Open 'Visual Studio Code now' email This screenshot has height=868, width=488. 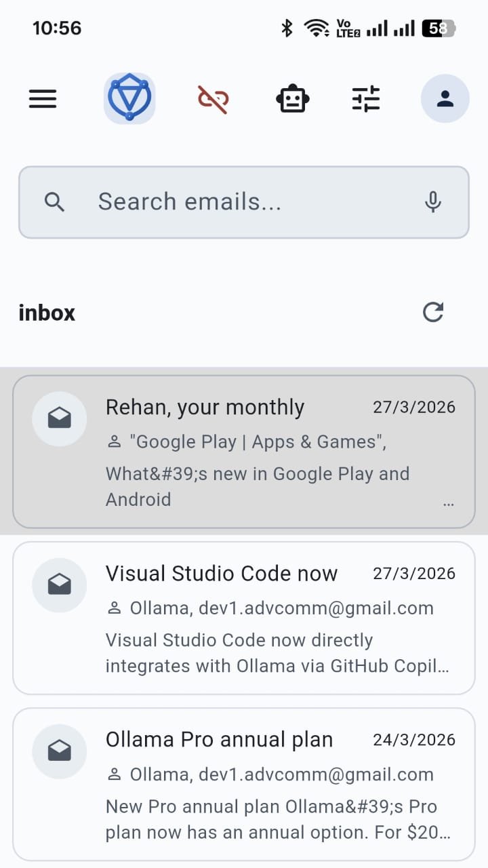pyautogui.click(x=244, y=618)
